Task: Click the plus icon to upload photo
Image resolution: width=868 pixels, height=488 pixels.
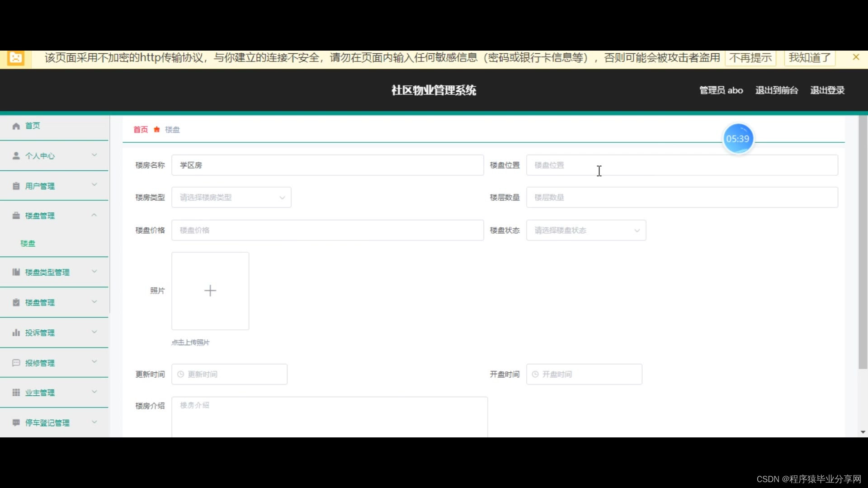Action: [210, 291]
